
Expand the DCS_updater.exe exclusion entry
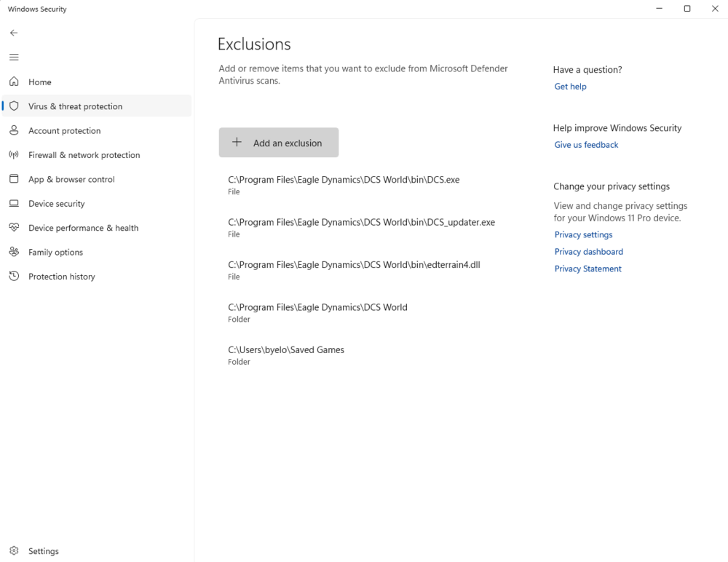(361, 227)
